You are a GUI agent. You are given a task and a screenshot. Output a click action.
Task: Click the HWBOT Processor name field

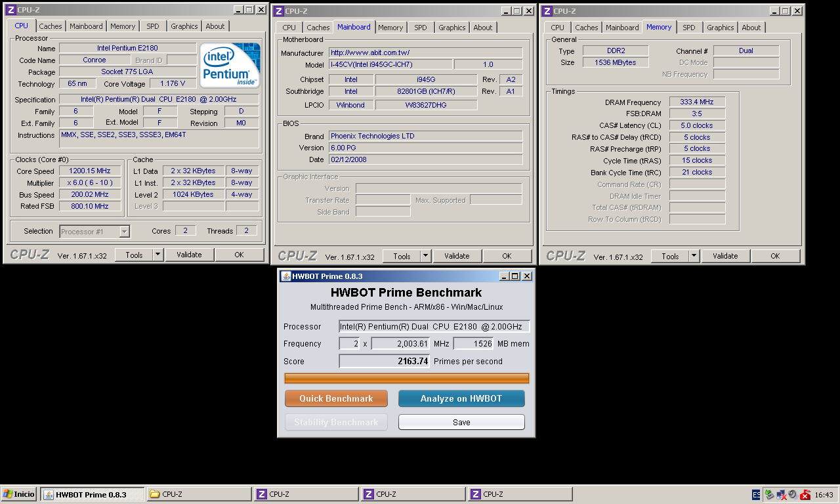click(x=434, y=326)
